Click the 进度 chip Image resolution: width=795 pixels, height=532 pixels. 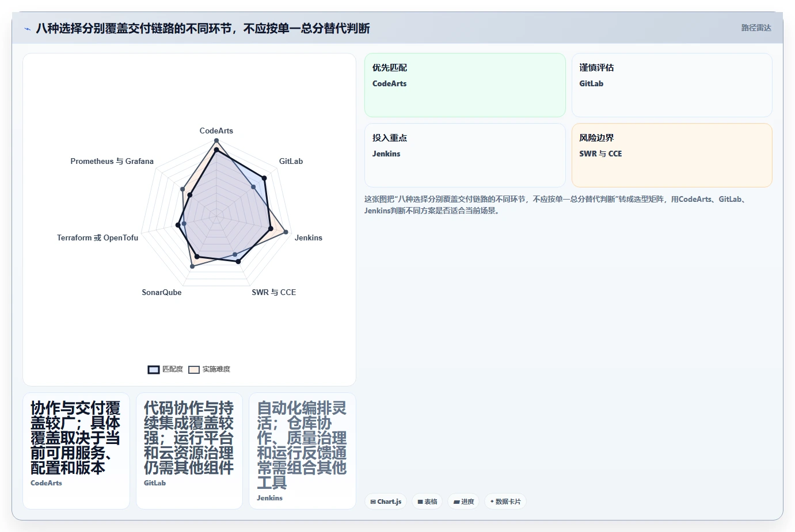(x=463, y=502)
